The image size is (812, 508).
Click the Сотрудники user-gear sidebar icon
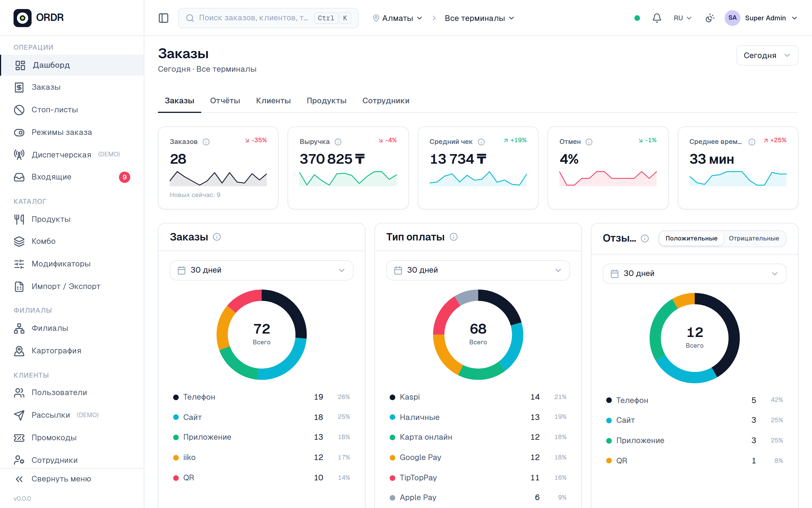19,460
